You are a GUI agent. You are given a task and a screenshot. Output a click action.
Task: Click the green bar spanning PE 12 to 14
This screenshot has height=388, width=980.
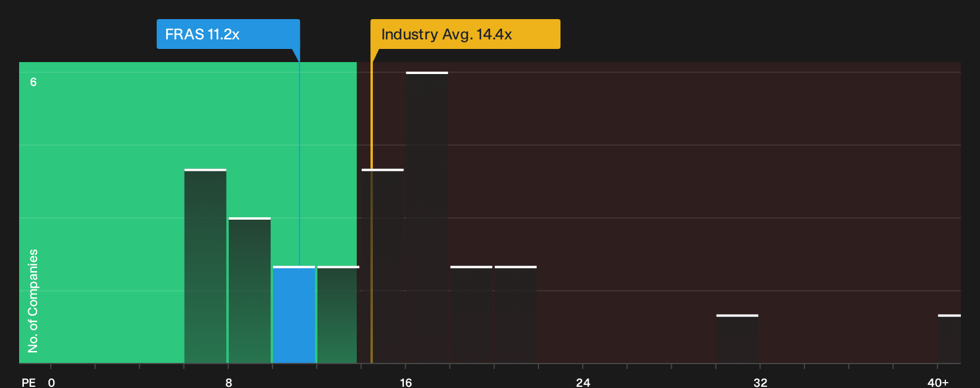337,315
